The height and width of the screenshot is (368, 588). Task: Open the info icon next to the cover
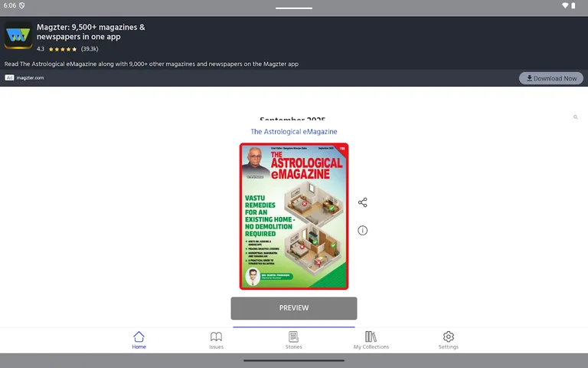362,230
